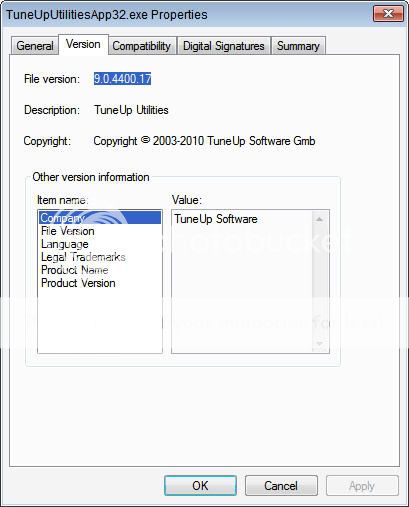Click the greyed Apply button
This screenshot has height=507, width=409.
pyautogui.click(x=362, y=485)
